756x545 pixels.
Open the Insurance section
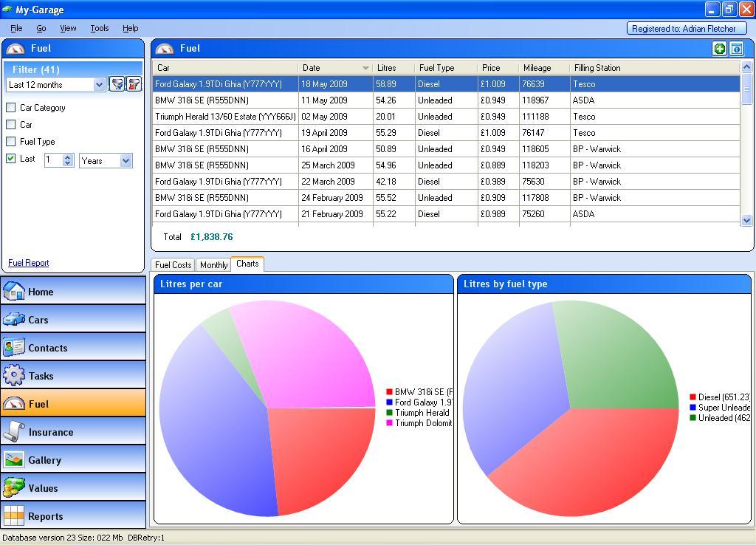73,432
